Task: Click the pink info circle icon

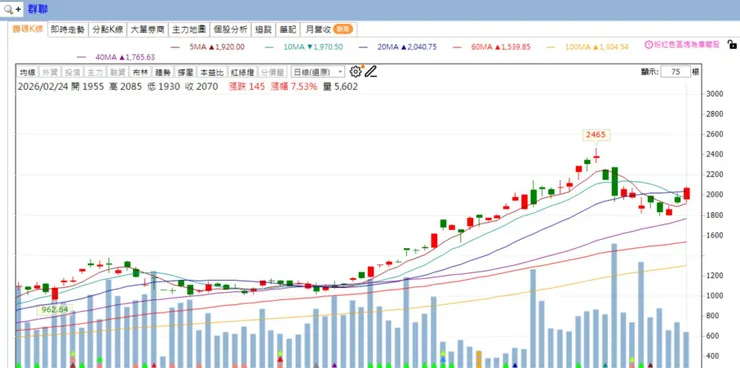Action: pos(648,45)
